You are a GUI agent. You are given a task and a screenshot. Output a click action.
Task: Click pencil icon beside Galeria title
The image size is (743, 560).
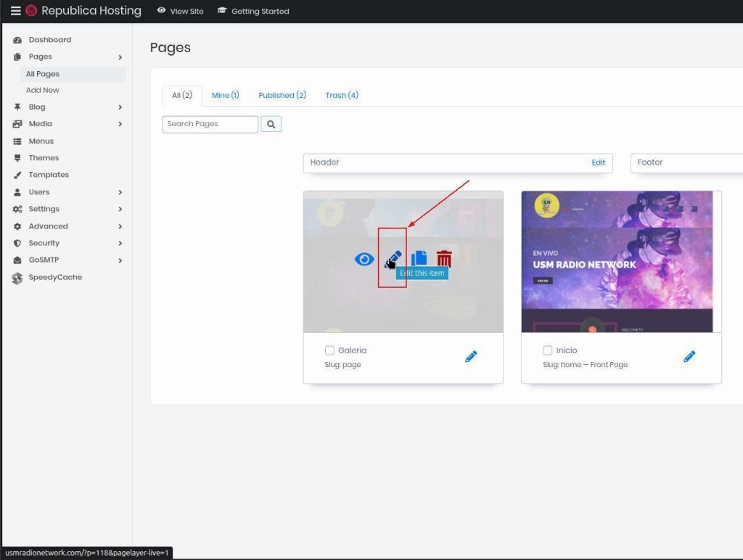coord(471,356)
